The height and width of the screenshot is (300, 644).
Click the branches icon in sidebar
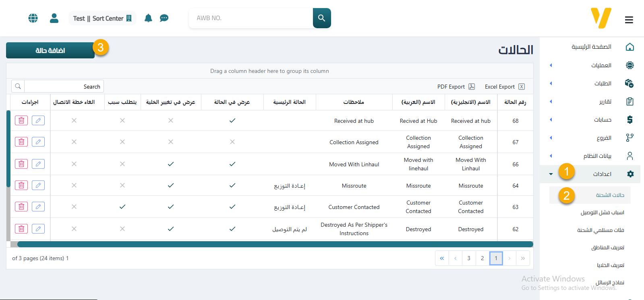pos(630,138)
